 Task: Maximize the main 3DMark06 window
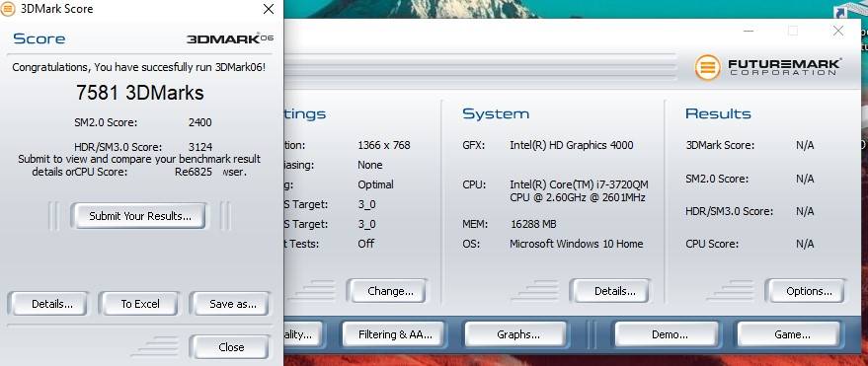point(793,31)
